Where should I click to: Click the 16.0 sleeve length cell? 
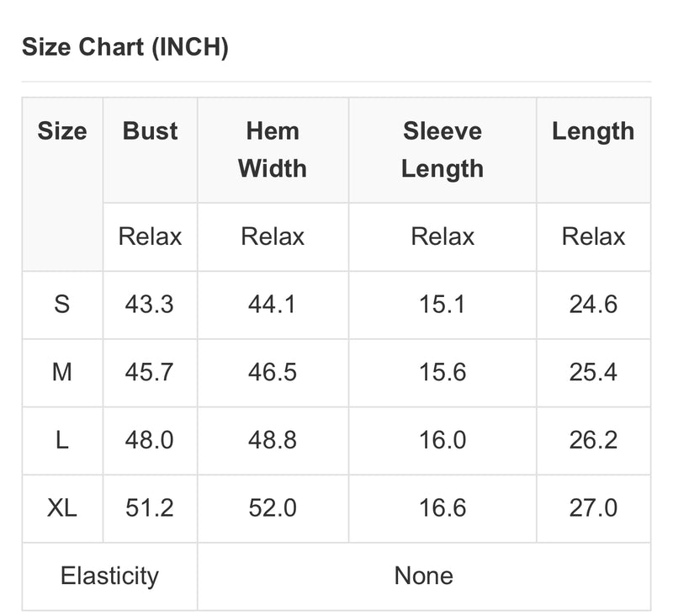tap(442, 440)
